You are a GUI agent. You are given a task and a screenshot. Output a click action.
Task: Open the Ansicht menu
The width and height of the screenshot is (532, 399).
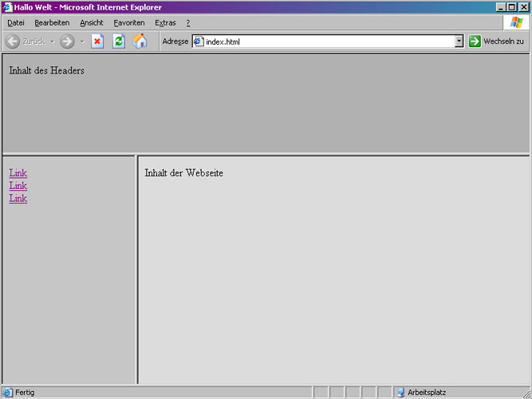click(92, 23)
